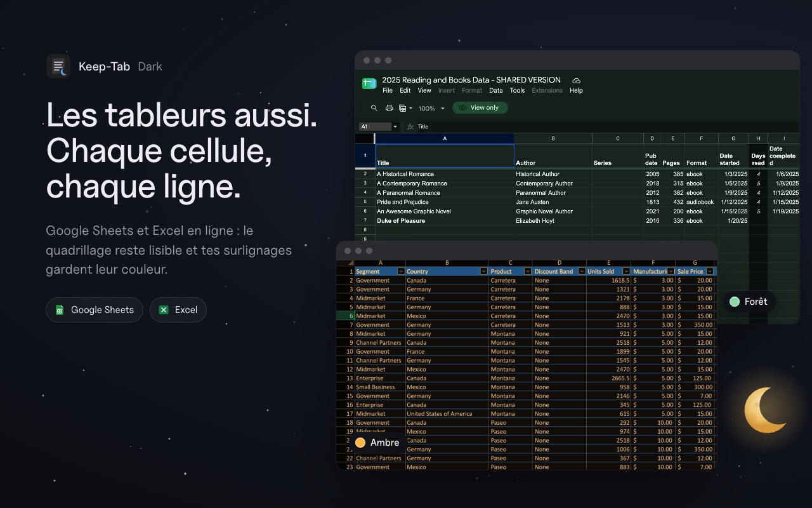Open the Data menu in Sheets
812x508 pixels.
coord(496,90)
